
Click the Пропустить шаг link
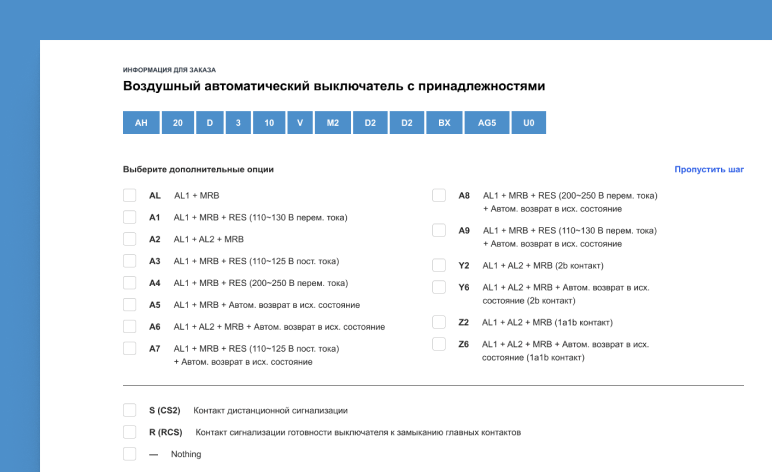pos(708,170)
